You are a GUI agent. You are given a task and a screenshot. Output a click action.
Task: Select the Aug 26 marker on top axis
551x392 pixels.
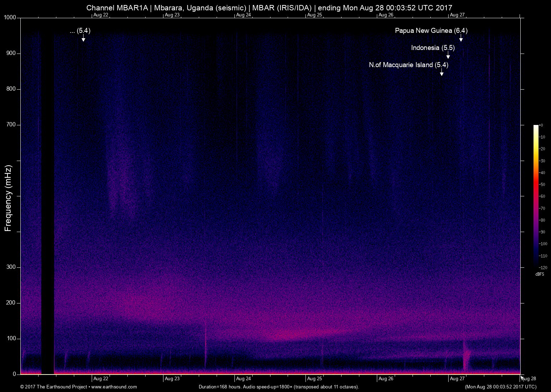(x=386, y=15)
